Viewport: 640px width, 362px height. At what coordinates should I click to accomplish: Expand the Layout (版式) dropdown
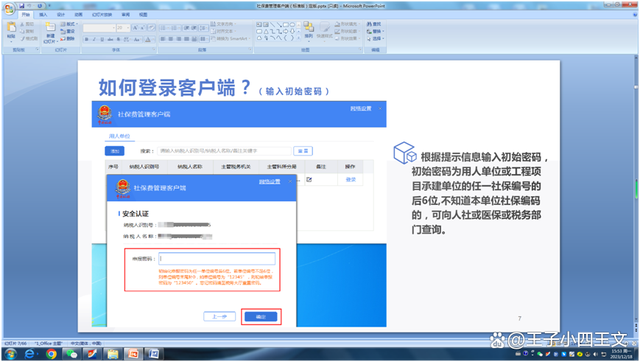tap(69, 24)
